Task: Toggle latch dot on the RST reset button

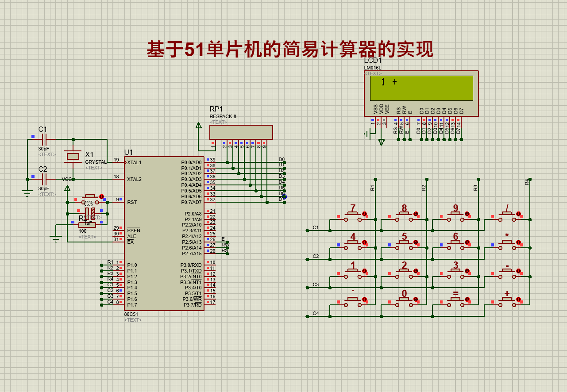Action: pos(102,196)
